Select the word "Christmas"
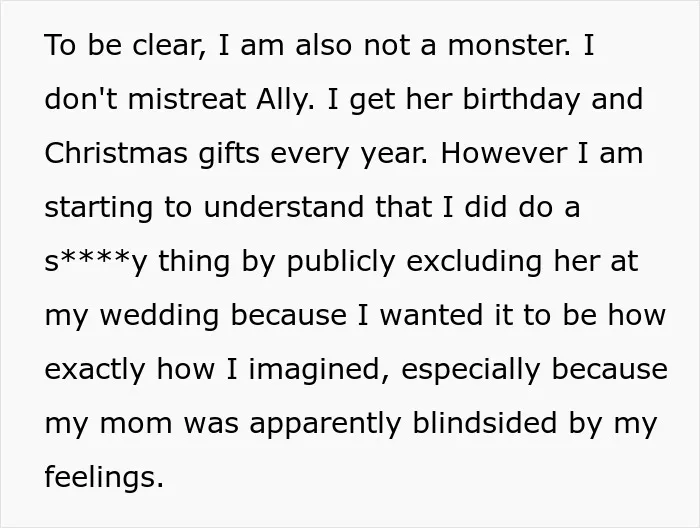The height and width of the screenshot is (528, 700). (x=116, y=153)
